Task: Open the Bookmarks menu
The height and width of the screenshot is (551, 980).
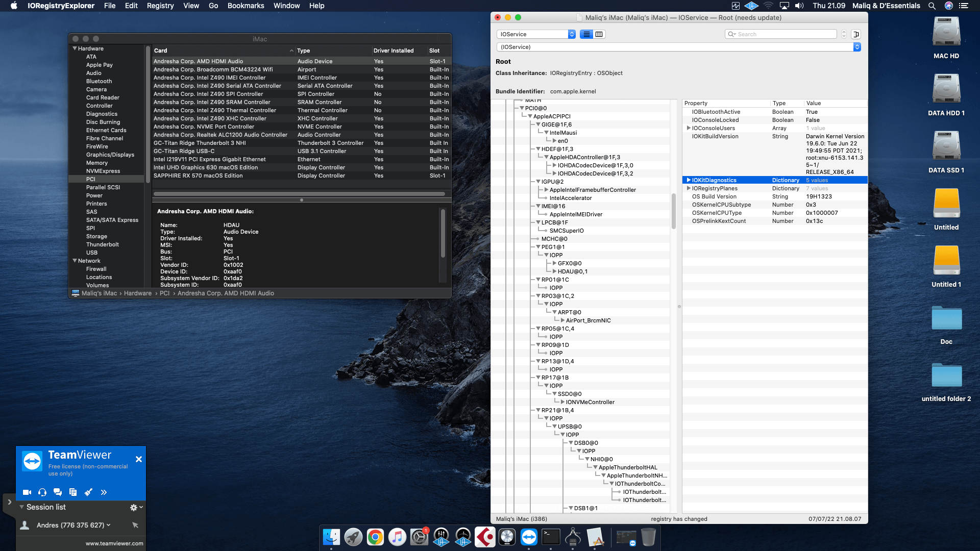Action: click(x=246, y=6)
